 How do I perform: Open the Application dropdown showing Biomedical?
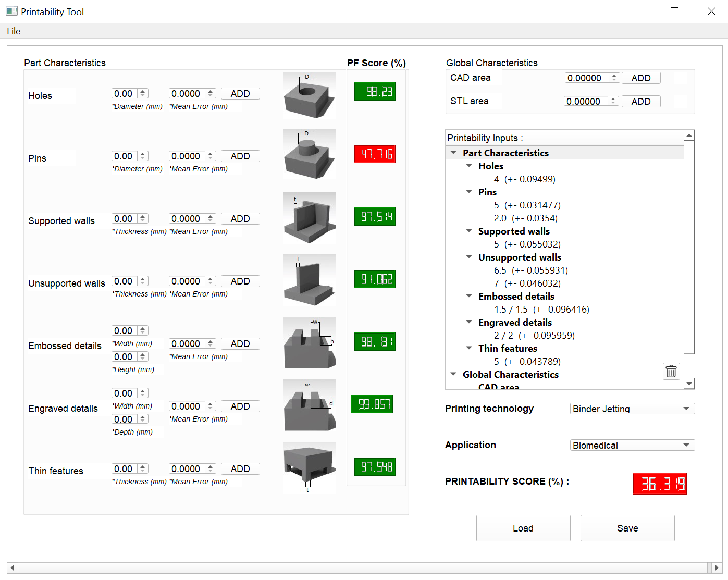(x=632, y=445)
